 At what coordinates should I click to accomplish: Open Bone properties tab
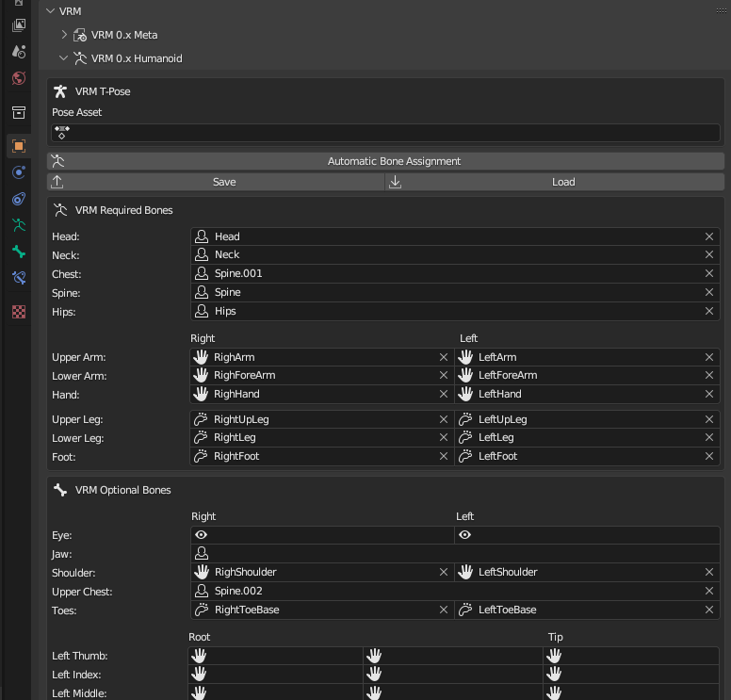[x=19, y=252]
